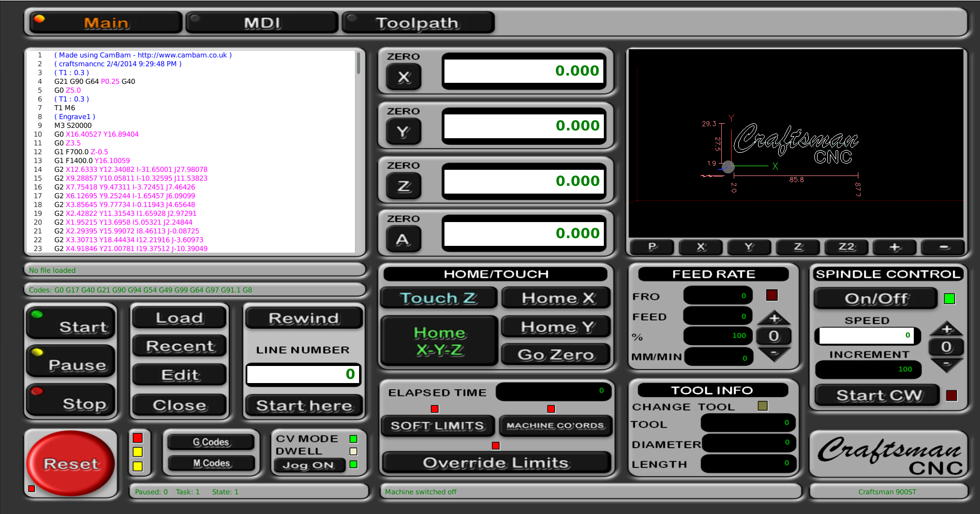The height and width of the screenshot is (514, 980).
Task: Decrease feed rate override with minus arrow
Action: (774, 355)
